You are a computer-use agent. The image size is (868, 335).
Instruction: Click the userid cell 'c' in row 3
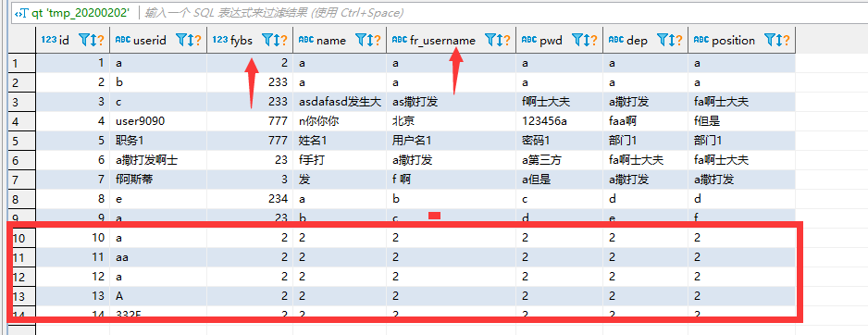158,102
